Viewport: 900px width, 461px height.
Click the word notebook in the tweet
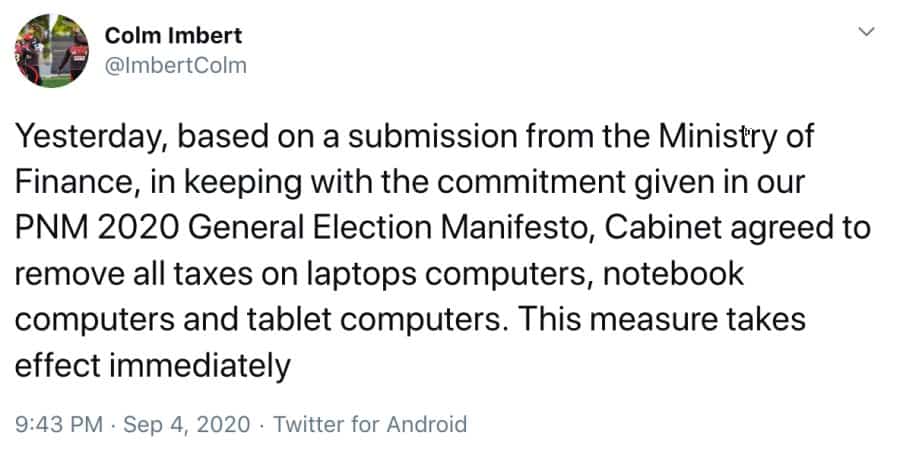(673, 274)
